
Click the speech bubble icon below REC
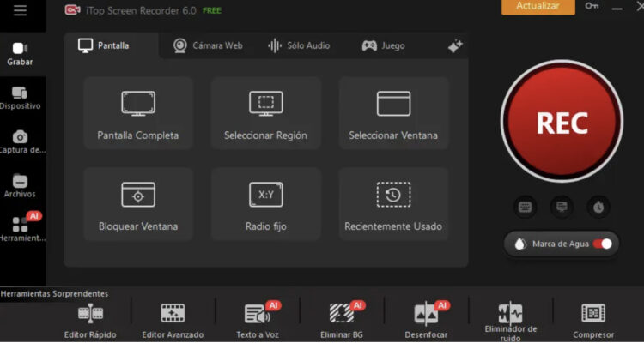[562, 207]
